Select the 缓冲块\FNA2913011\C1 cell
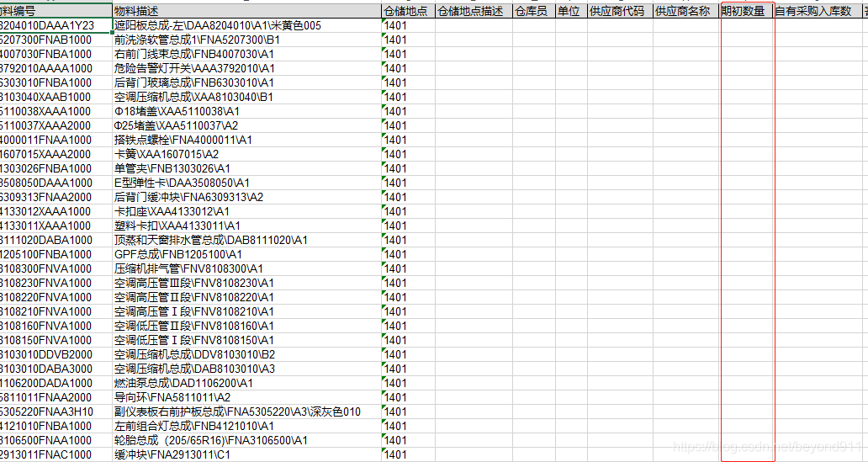The width and height of the screenshot is (868, 462). pos(247,454)
